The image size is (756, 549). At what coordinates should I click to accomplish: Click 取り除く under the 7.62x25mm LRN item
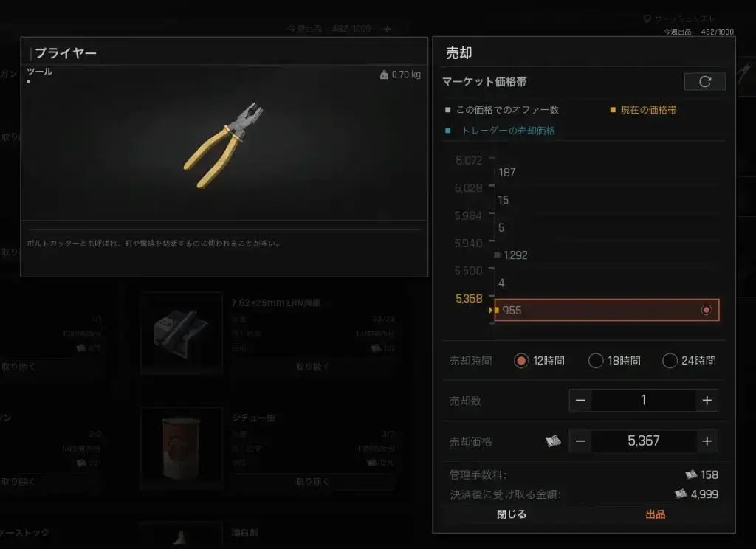pos(312,367)
